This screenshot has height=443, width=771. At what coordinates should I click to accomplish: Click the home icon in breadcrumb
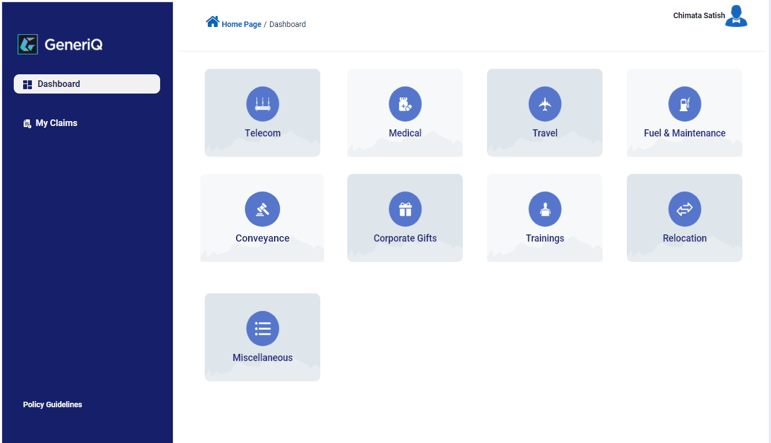coord(212,22)
